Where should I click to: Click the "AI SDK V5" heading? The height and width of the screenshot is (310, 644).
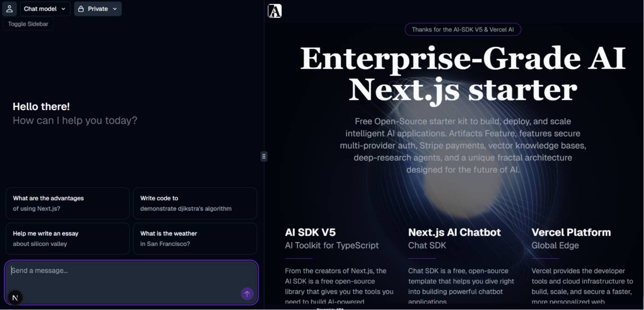[310, 232]
